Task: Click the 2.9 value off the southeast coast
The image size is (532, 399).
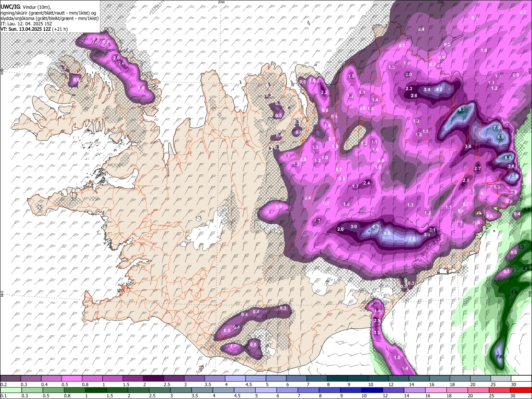Action: click(x=377, y=321)
